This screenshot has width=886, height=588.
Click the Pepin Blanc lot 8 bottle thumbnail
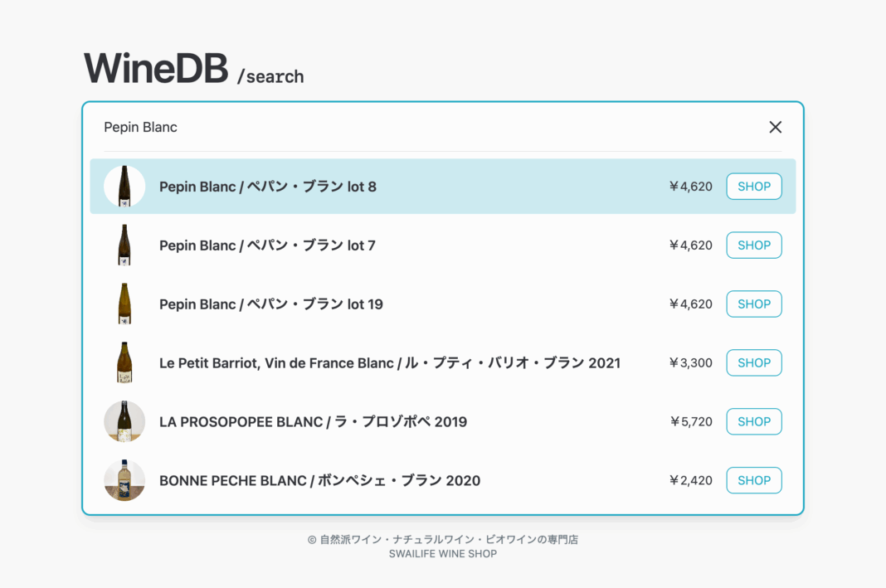tap(124, 186)
